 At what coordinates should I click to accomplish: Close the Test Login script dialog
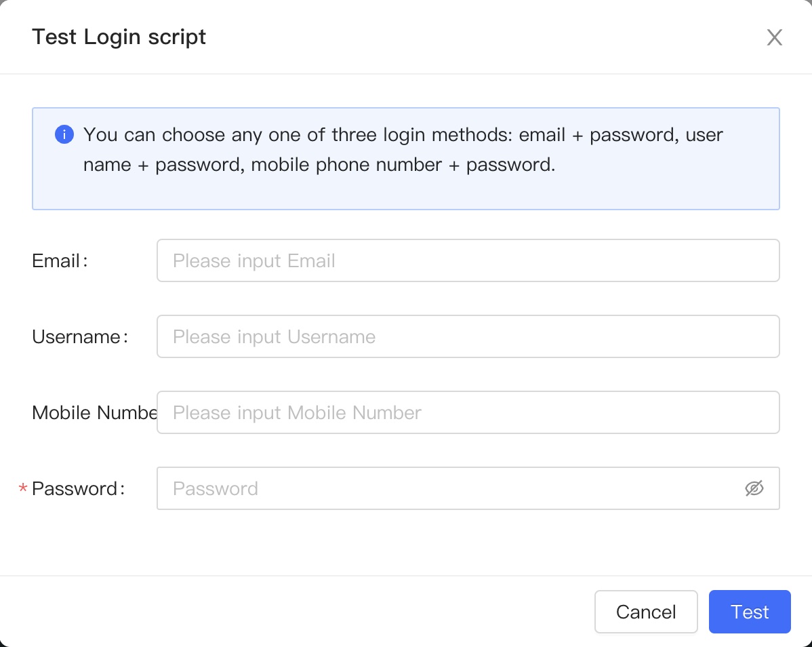click(x=774, y=37)
